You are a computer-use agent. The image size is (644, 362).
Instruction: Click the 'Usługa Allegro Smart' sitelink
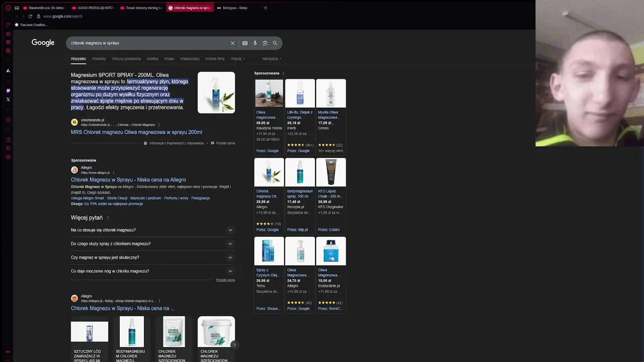(88, 198)
